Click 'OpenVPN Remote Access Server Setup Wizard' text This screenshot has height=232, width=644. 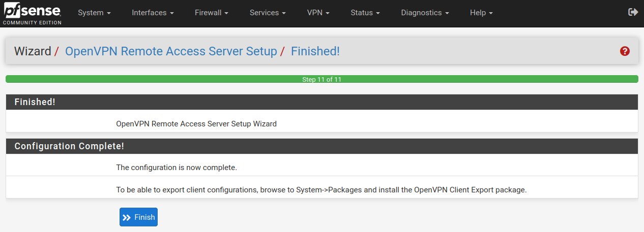coord(196,123)
